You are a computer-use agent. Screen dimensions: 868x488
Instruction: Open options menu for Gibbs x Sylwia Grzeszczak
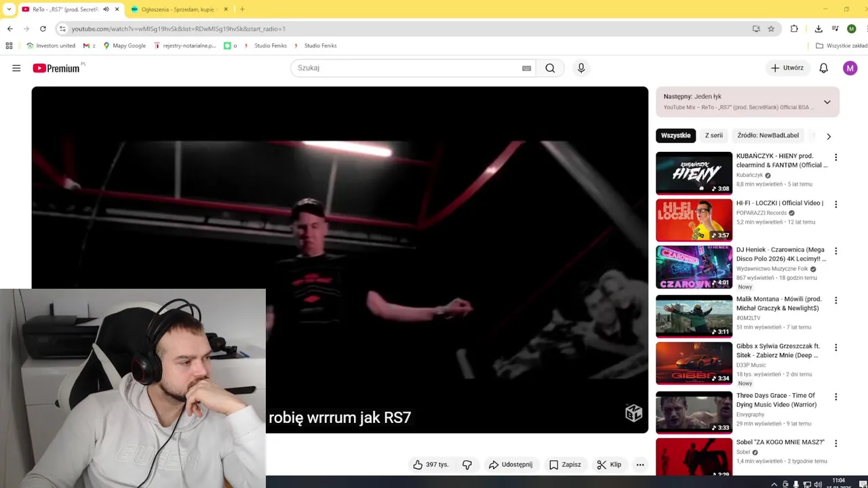(835, 347)
